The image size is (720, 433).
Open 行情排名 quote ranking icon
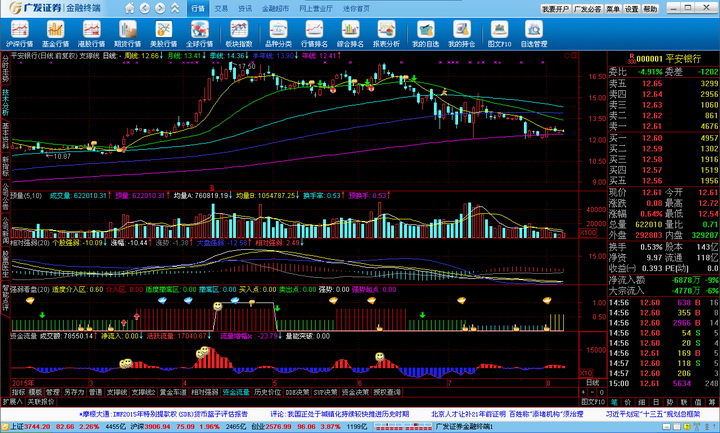tap(314, 34)
